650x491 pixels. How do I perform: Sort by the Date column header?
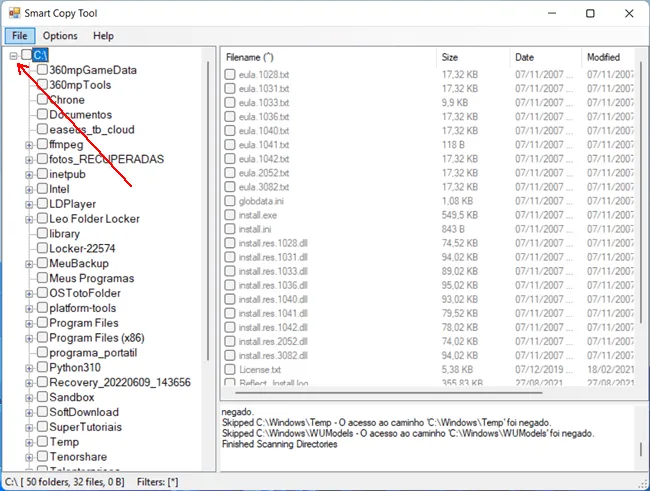(546, 57)
